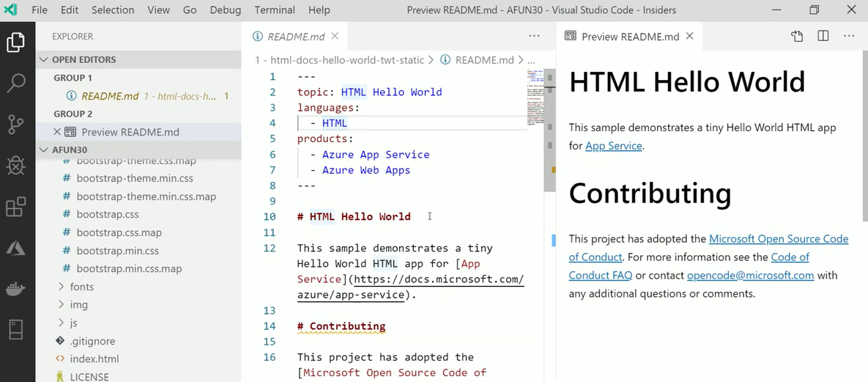The height and width of the screenshot is (382, 868).
Task: Open the File menu
Action: pyautogui.click(x=40, y=10)
